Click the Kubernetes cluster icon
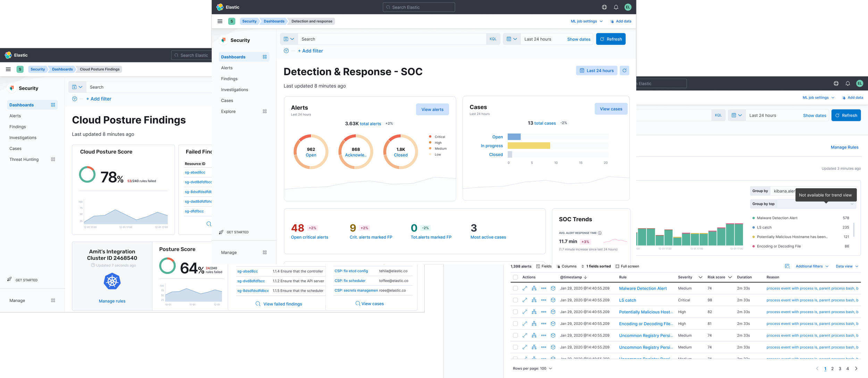 [112, 281]
